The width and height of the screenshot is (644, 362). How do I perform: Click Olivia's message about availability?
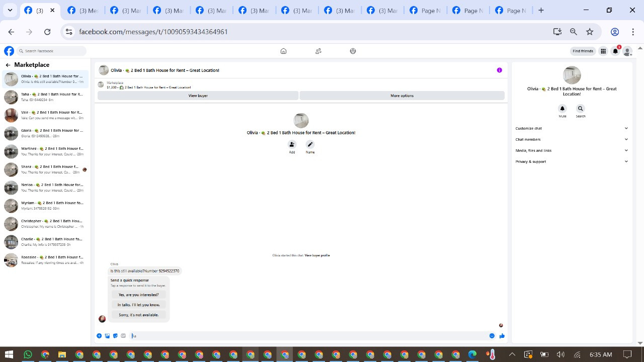point(145,270)
